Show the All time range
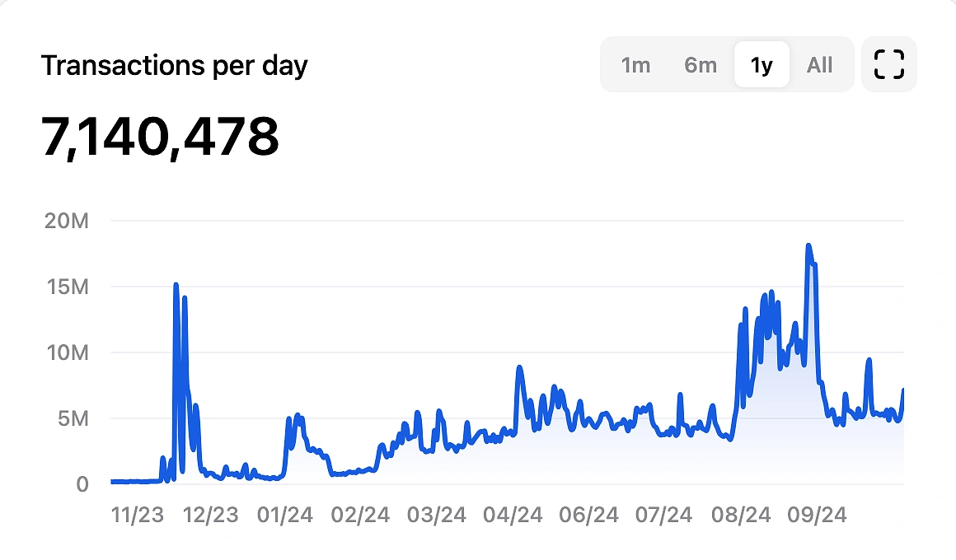Screen dimensions: 956x560 819,65
